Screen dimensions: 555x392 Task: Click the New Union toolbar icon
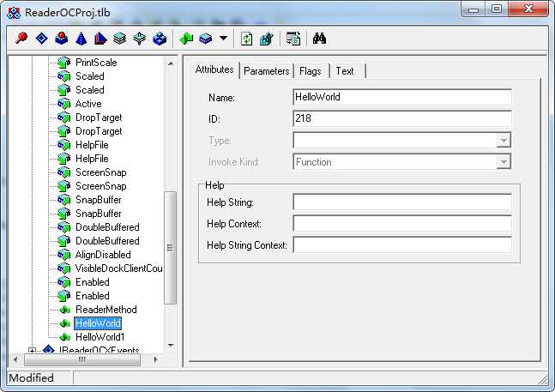pyautogui.click(x=140, y=39)
